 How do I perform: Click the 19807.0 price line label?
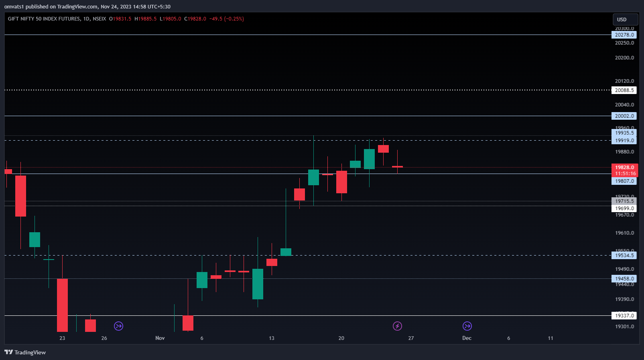tap(624, 181)
